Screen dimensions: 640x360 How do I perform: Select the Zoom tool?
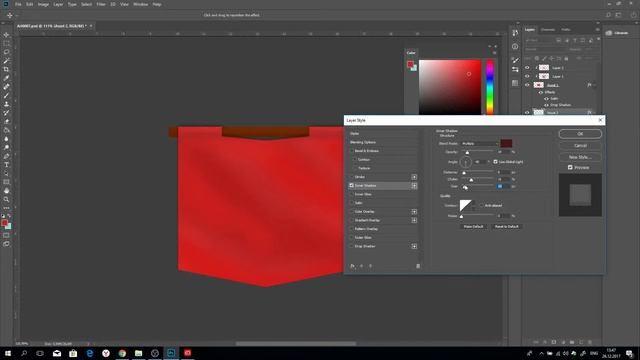pos(6,200)
